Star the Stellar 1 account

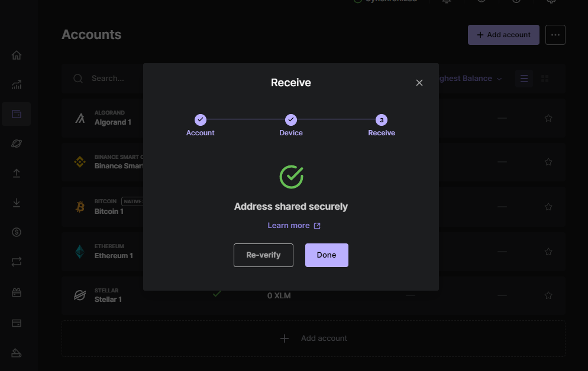[x=548, y=295]
